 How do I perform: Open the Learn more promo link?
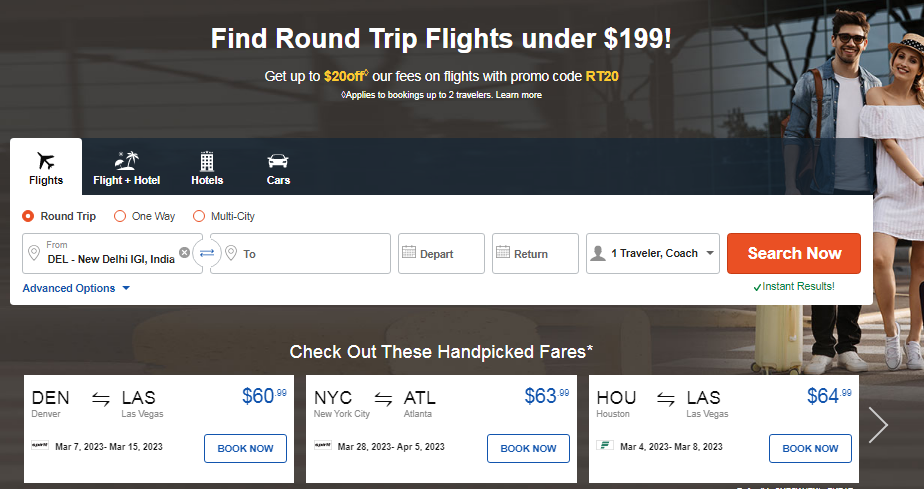519,95
